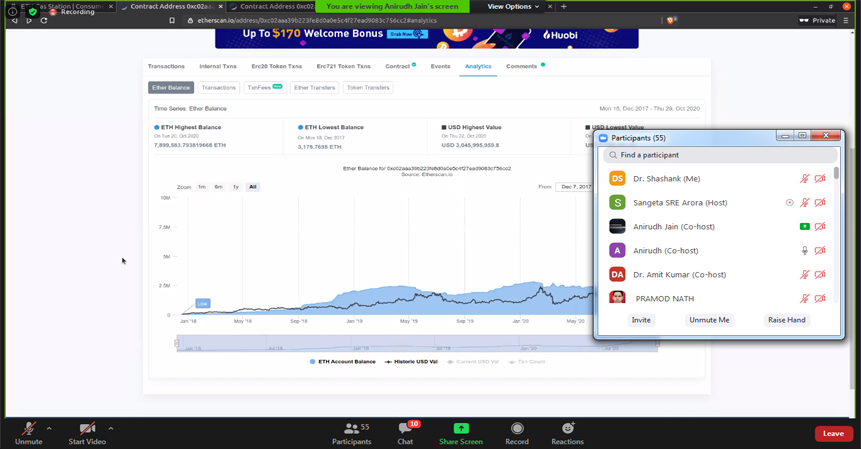
Task: Open the Comments tab
Action: pyautogui.click(x=522, y=66)
